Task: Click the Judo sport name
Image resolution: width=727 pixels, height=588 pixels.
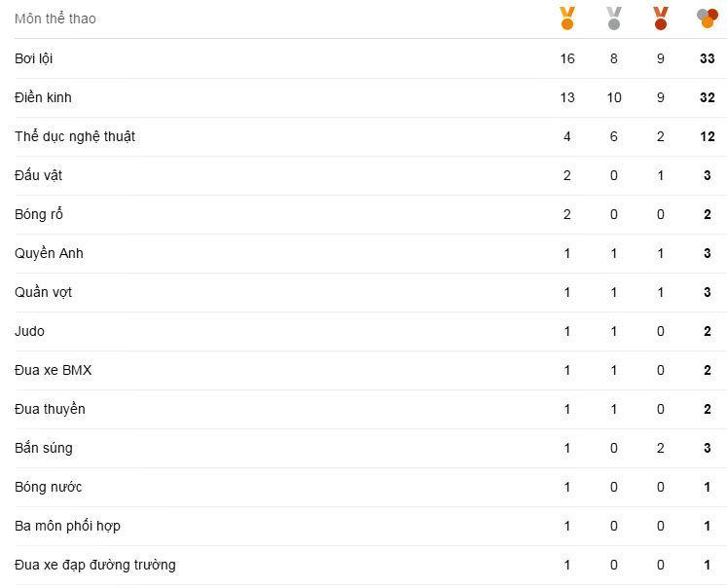Action: [x=29, y=331]
